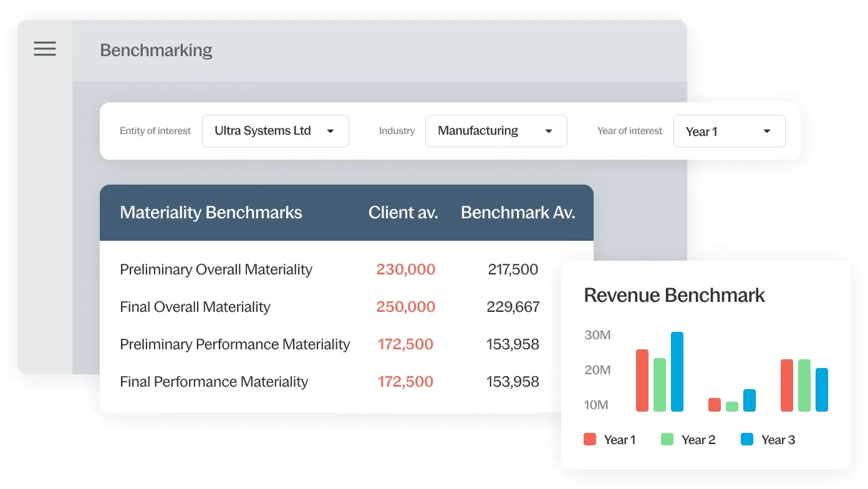
Task: Click the tallest blue bar in chart
Action: coord(677,372)
